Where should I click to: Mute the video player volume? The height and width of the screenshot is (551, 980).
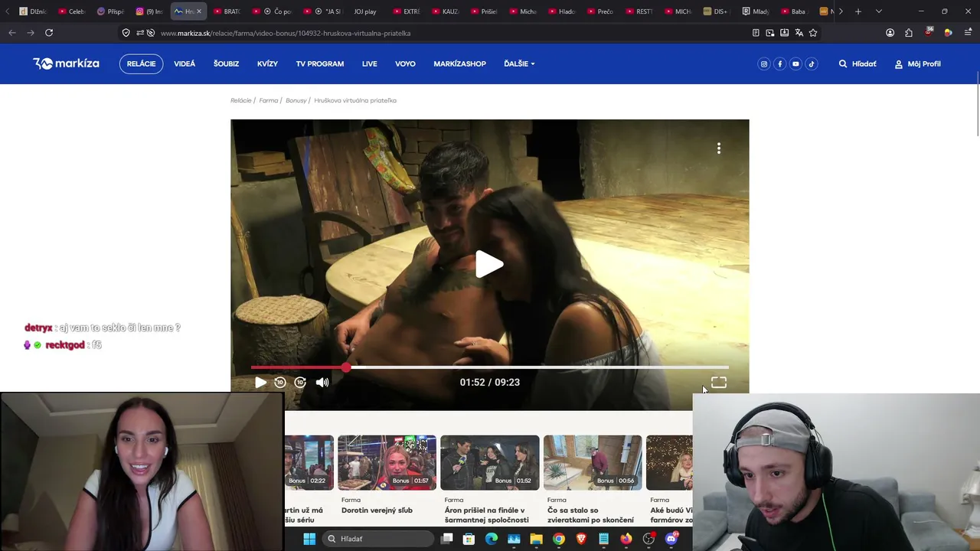(x=322, y=382)
